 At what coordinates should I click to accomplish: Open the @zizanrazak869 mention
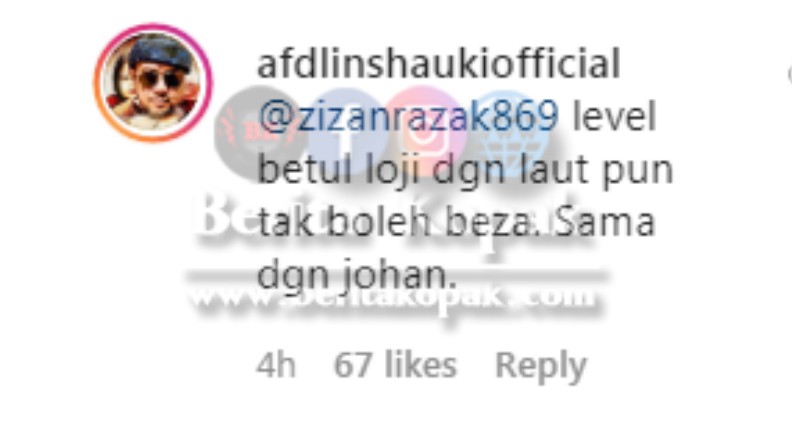408,116
